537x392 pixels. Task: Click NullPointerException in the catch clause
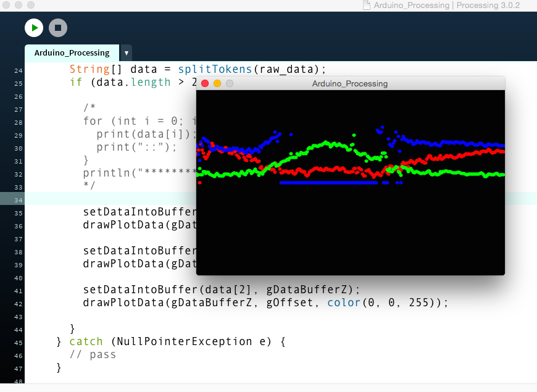point(185,341)
